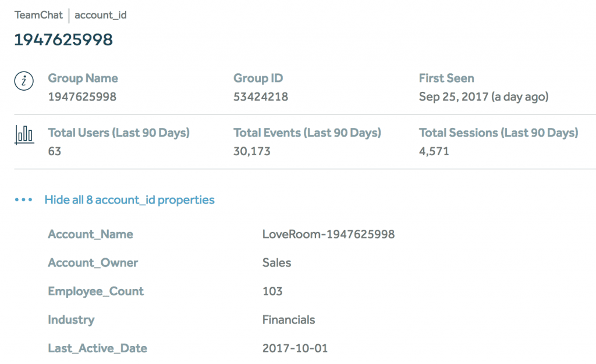Click the bar chart icon
Viewport: 596px width, 364px height.
[23, 135]
